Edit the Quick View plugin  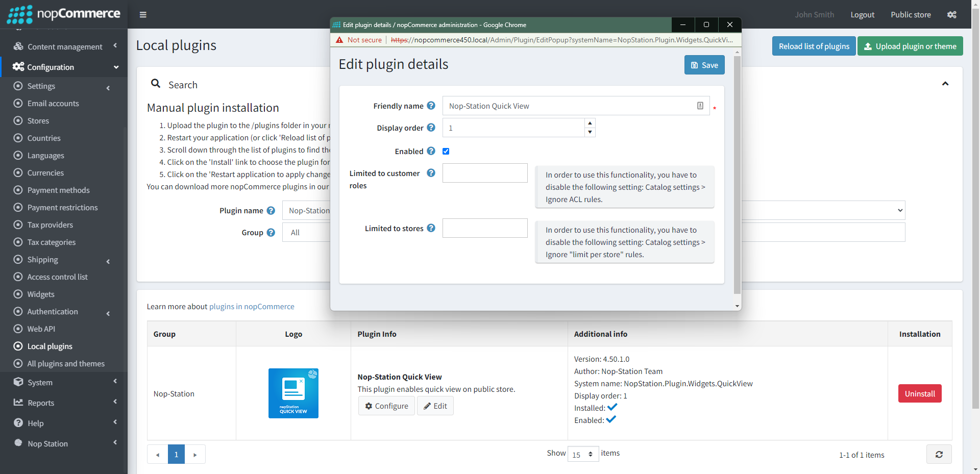coord(435,406)
